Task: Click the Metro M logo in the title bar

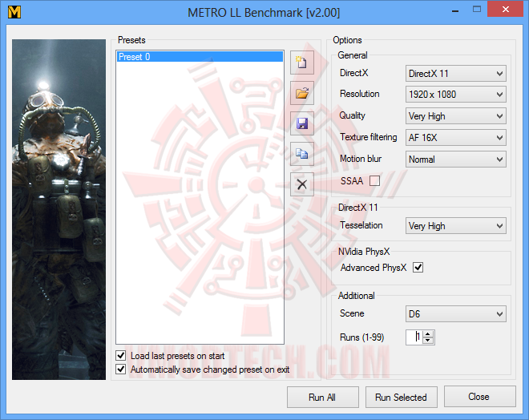Action: pyautogui.click(x=14, y=12)
